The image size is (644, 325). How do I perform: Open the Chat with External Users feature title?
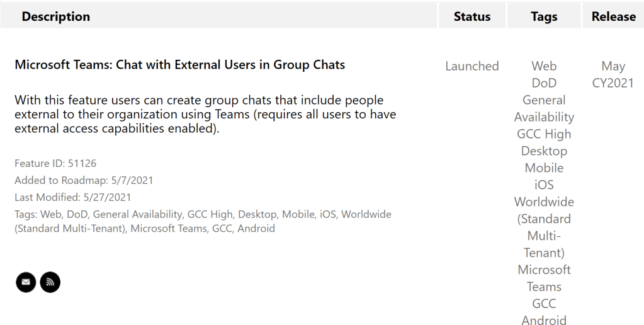point(179,65)
